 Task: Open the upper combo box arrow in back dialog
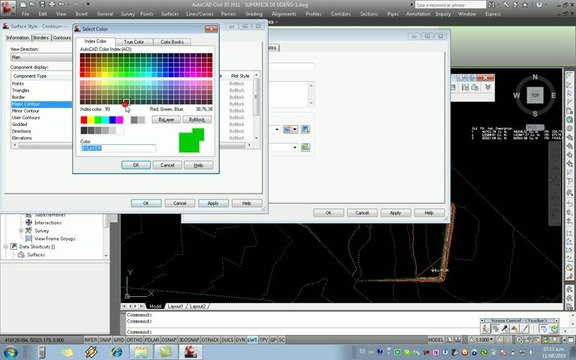click(277, 129)
